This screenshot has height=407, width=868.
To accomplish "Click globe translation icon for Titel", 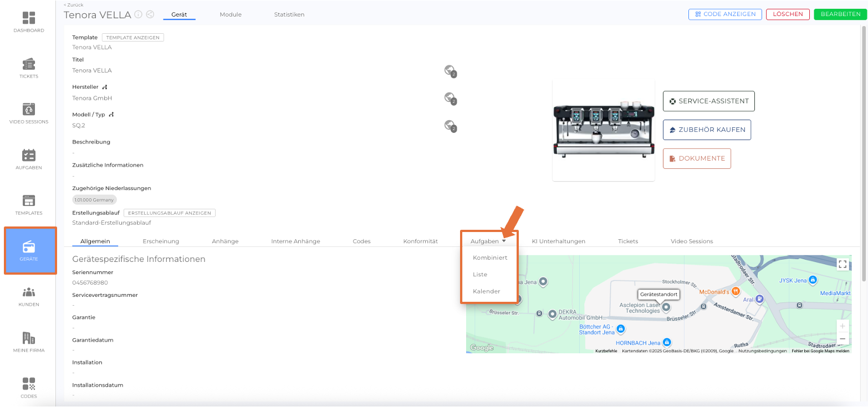I will [450, 70].
